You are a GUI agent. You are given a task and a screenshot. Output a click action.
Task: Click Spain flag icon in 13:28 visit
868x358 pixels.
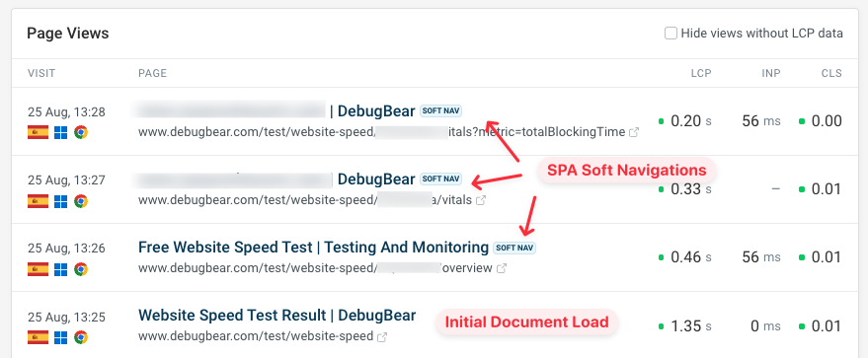click(x=38, y=132)
